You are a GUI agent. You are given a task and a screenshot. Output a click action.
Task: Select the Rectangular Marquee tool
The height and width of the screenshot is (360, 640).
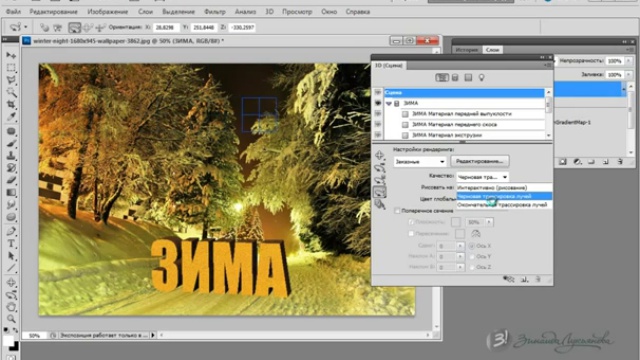point(11,67)
